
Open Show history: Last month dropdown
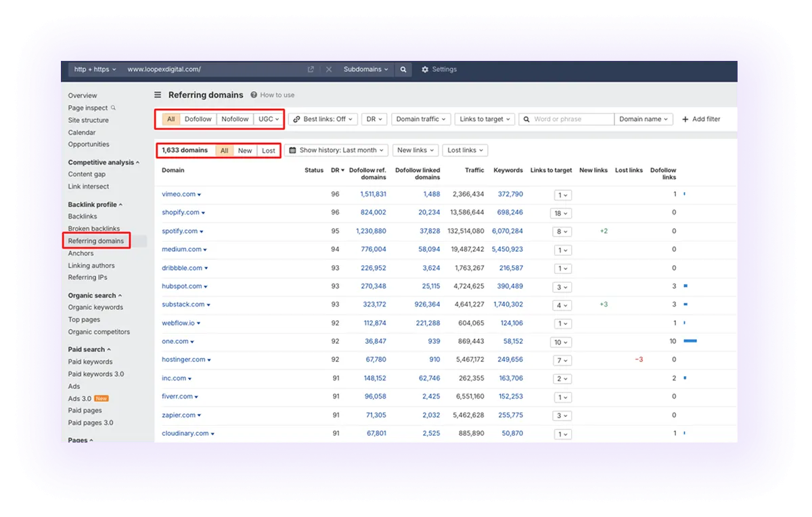pos(336,150)
